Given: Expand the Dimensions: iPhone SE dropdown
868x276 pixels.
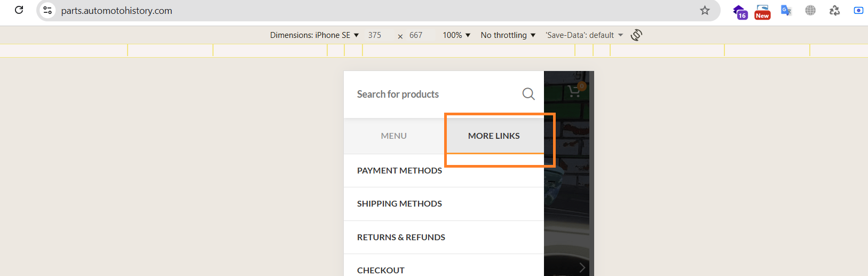Looking at the screenshot, I should pyautogui.click(x=314, y=35).
